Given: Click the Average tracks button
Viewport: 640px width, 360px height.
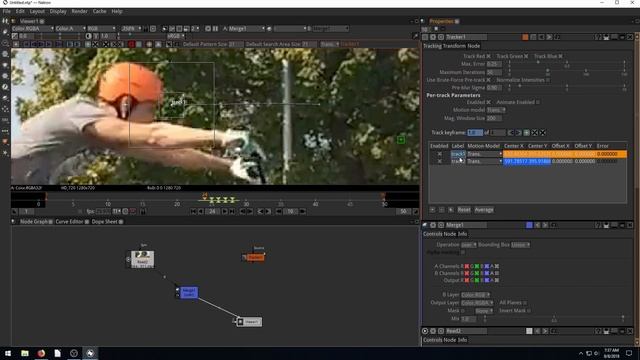Looking at the screenshot, I should [484, 210].
